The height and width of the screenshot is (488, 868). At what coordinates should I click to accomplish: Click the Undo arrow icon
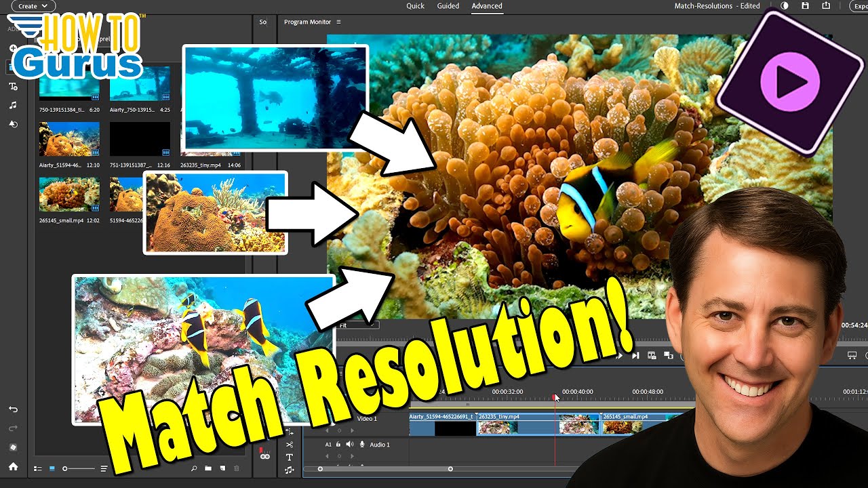(13, 409)
